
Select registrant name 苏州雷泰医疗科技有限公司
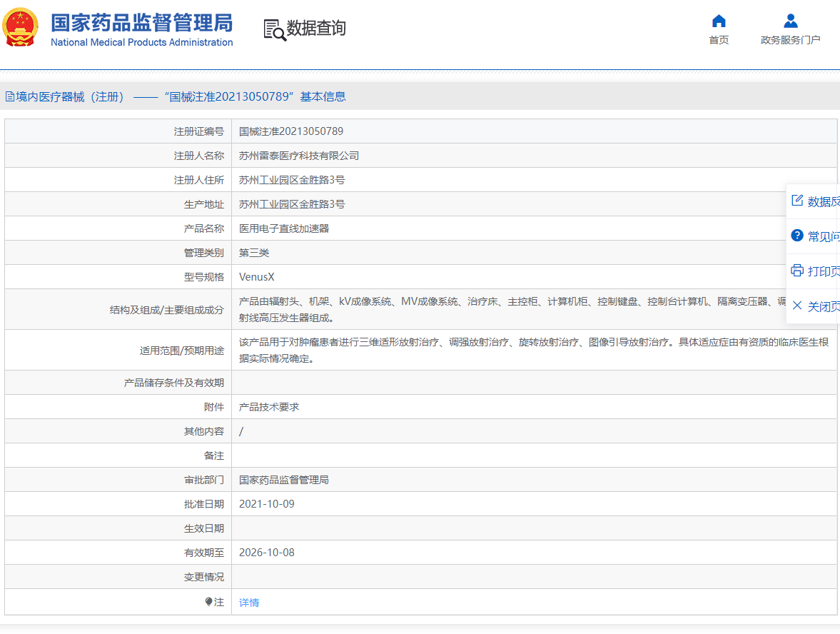click(299, 156)
